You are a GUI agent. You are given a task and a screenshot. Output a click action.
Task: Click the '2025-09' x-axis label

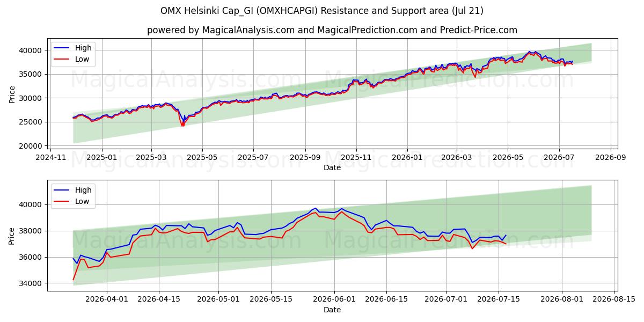pos(305,158)
